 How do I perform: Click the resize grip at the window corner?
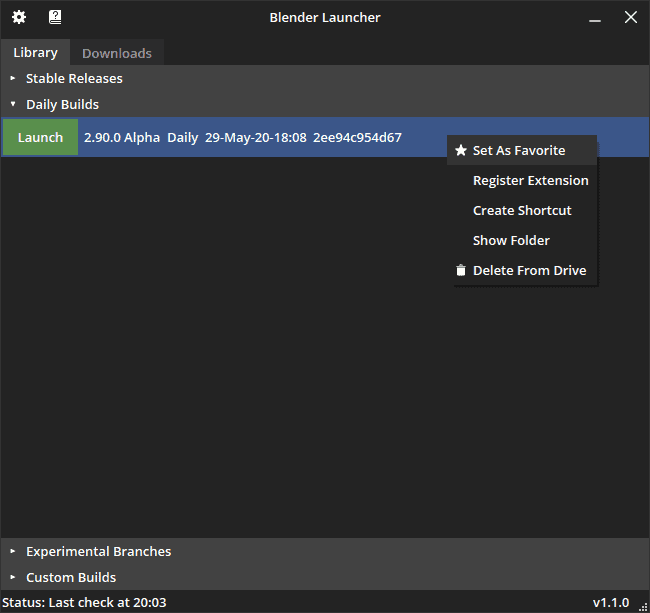tap(643, 606)
